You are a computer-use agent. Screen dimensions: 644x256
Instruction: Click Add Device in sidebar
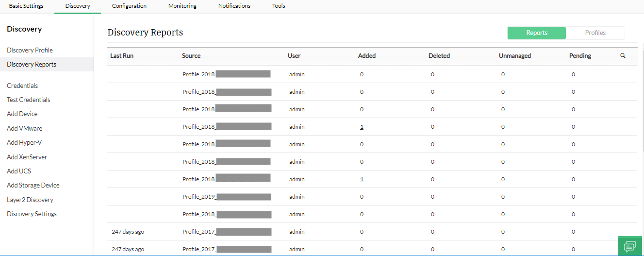[22, 114]
